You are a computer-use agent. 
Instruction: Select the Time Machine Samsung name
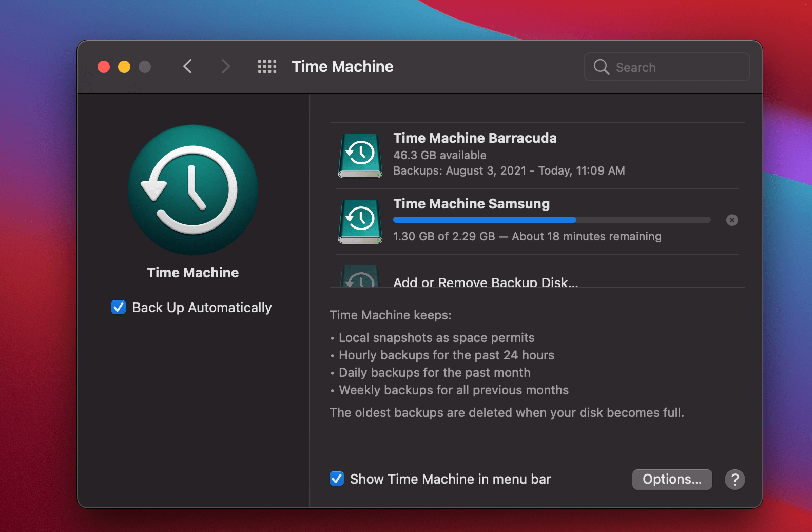(471, 204)
